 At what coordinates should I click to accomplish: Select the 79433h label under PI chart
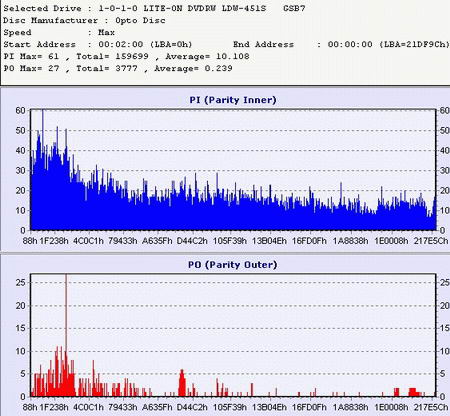tap(123, 240)
